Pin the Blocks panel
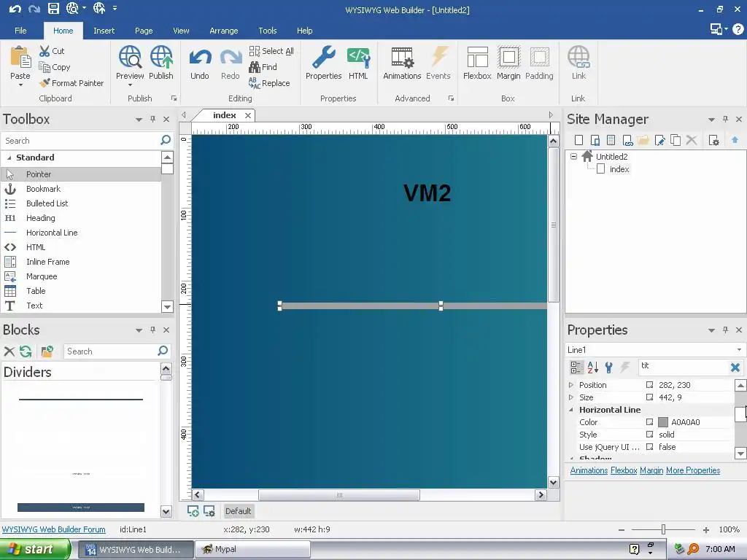This screenshot has height=560, width=747. [x=152, y=330]
